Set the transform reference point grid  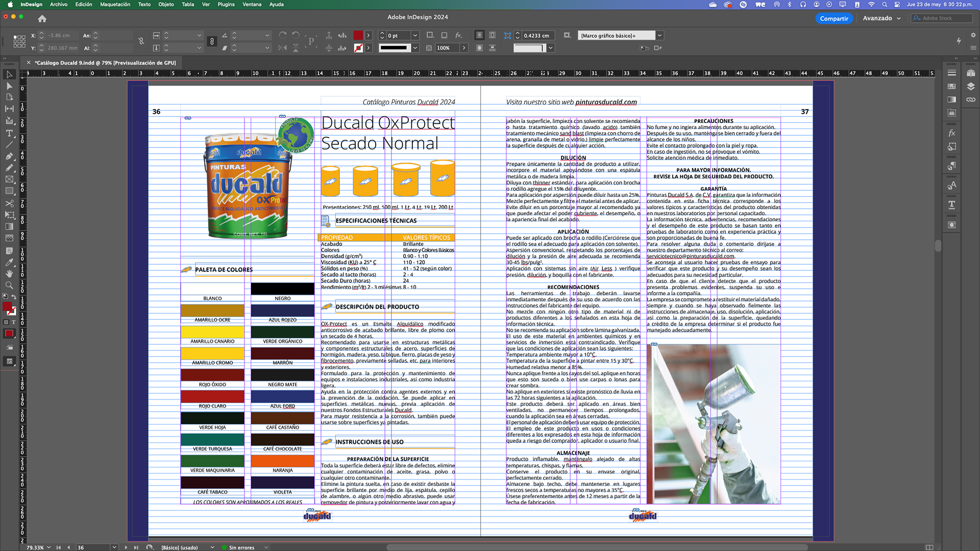[x=19, y=41]
